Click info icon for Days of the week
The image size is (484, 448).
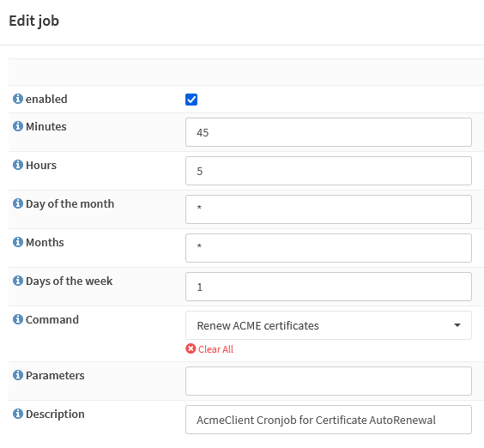click(x=18, y=281)
